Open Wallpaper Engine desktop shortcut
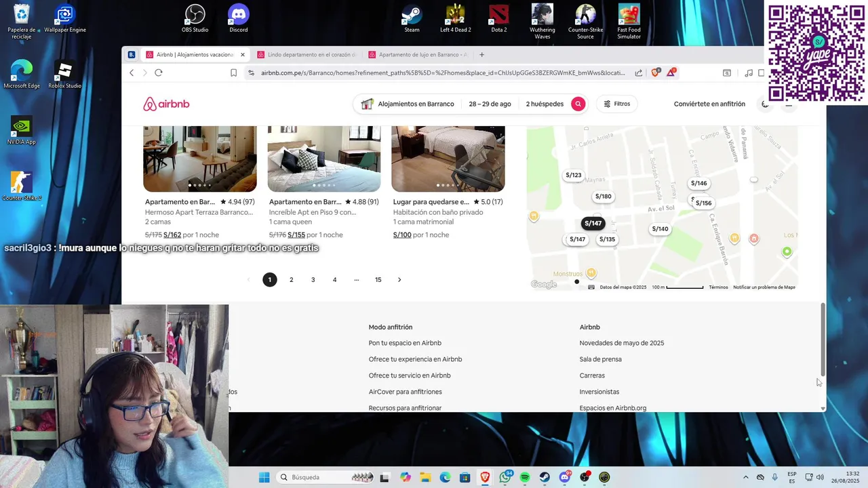 (65, 19)
